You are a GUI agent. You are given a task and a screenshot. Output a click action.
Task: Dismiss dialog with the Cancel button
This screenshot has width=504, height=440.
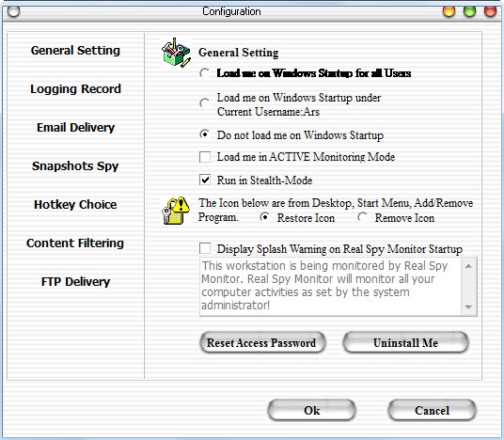pos(432,410)
